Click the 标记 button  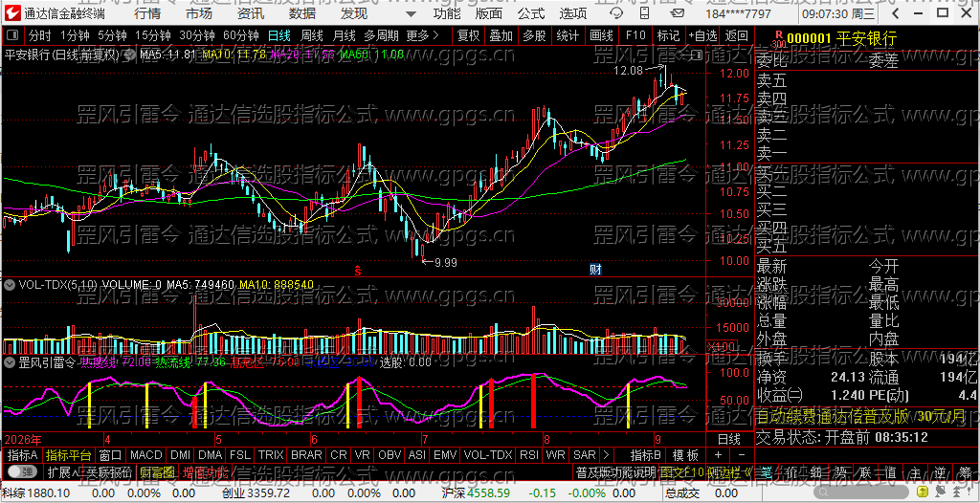pyautogui.click(x=668, y=35)
